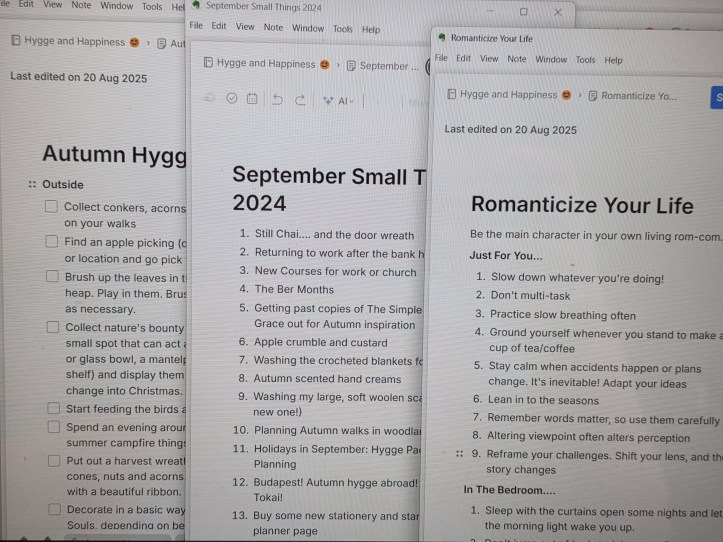This screenshot has height=542, width=723.
Task: Tick the 'Find an apple picking' checkbox
Action: (51, 242)
